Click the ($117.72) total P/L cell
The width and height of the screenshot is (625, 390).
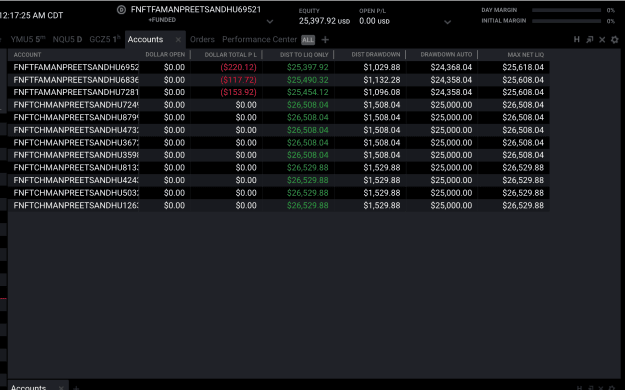coord(238,80)
